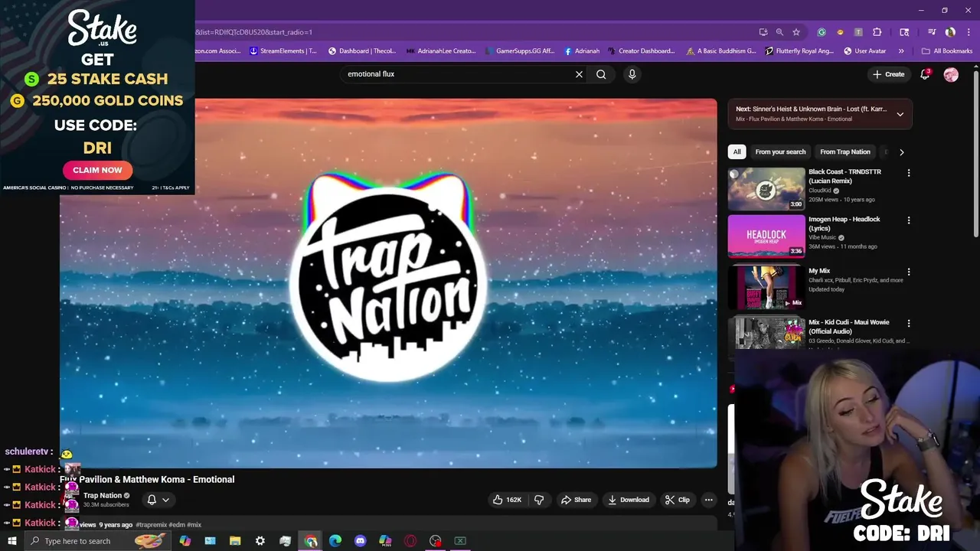Show more filter chips with right arrow
This screenshot has width=980, height=551.
[901, 152]
